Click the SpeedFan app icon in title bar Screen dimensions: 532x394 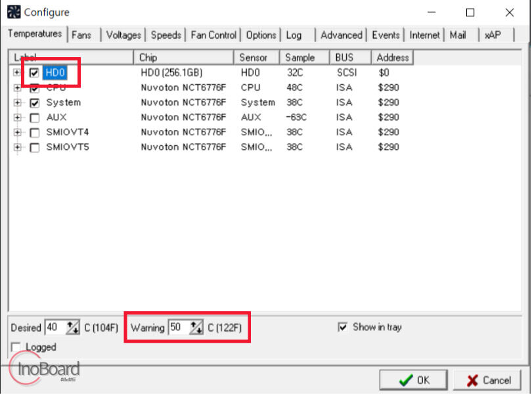click(14, 12)
